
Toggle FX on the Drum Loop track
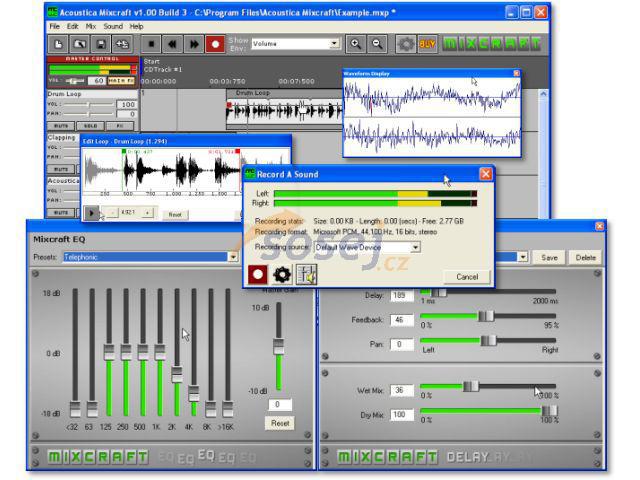click(119, 126)
